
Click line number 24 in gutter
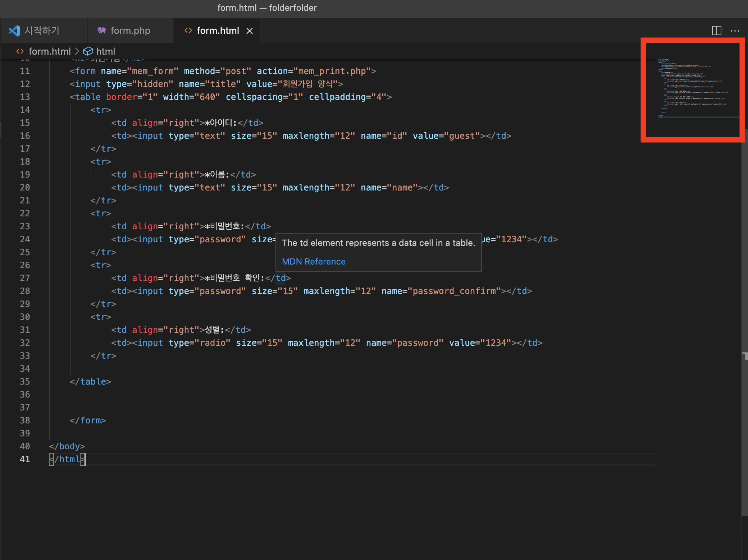(25, 239)
